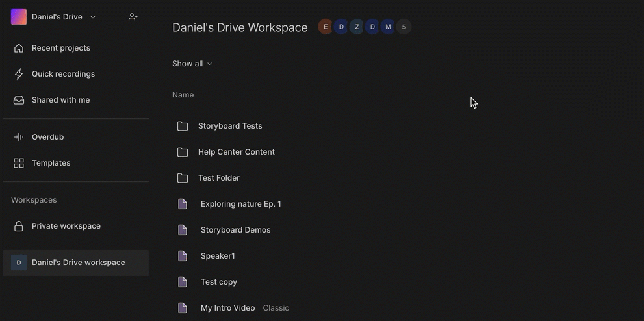This screenshot has height=321, width=644.
Task: Sort by the Name column header
Action: (x=183, y=95)
